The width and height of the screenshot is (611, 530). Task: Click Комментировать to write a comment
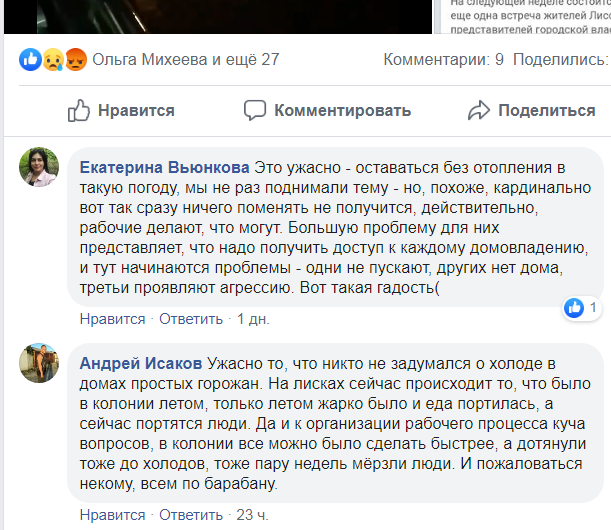coord(327,111)
